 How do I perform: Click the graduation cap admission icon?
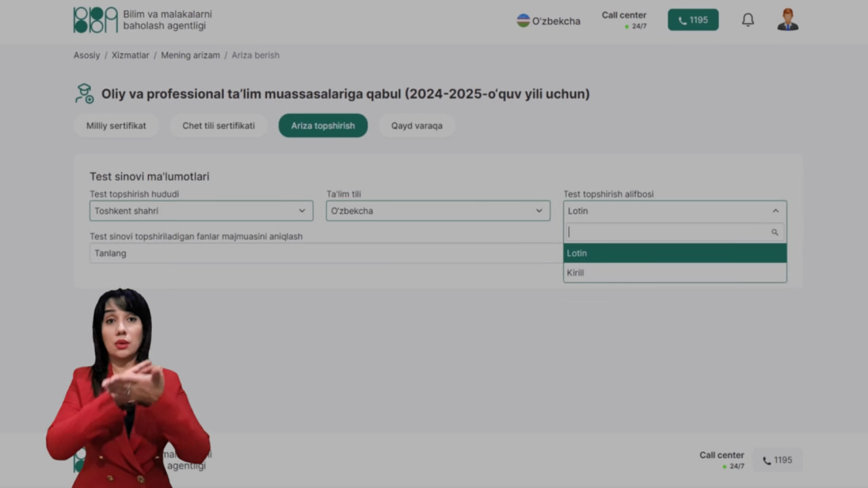coord(84,94)
